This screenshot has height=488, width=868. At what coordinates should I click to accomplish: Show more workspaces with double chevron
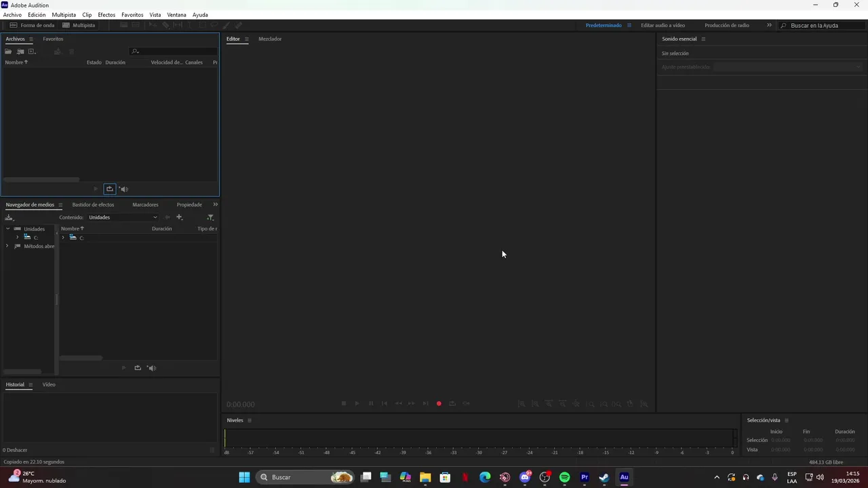[x=769, y=25]
